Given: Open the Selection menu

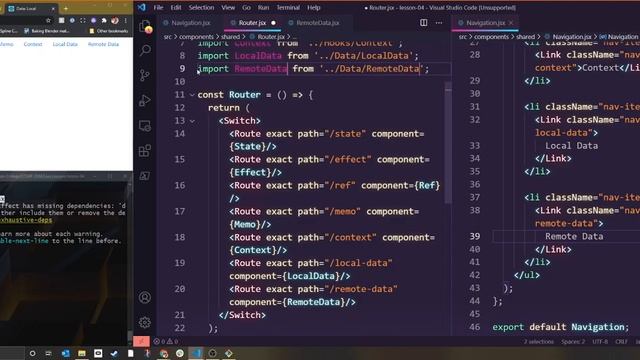Looking at the screenshot, I should (x=201, y=7).
